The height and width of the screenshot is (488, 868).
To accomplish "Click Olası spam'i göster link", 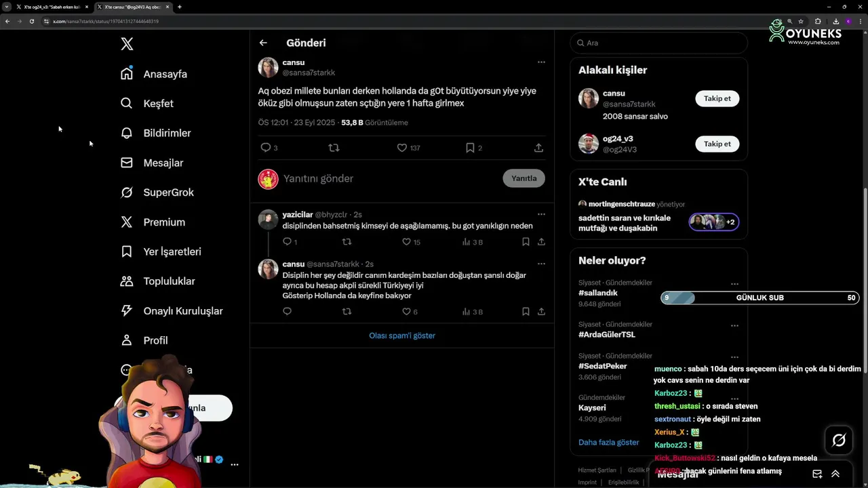I will point(402,335).
